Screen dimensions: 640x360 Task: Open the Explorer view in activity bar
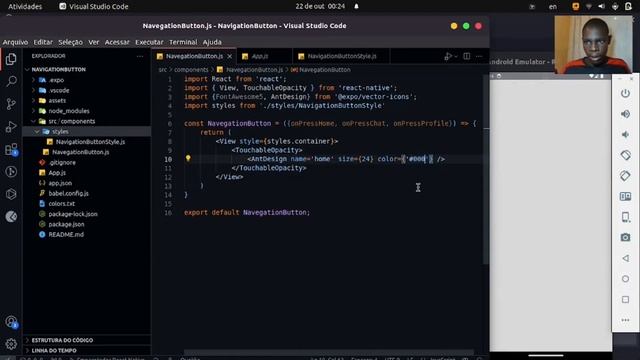coord(11,59)
